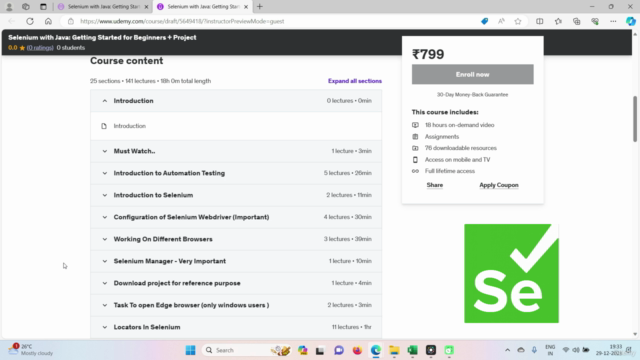This screenshot has width=640, height=360.
Task: Close the first Selenium with Java tab
Action: point(146,7)
